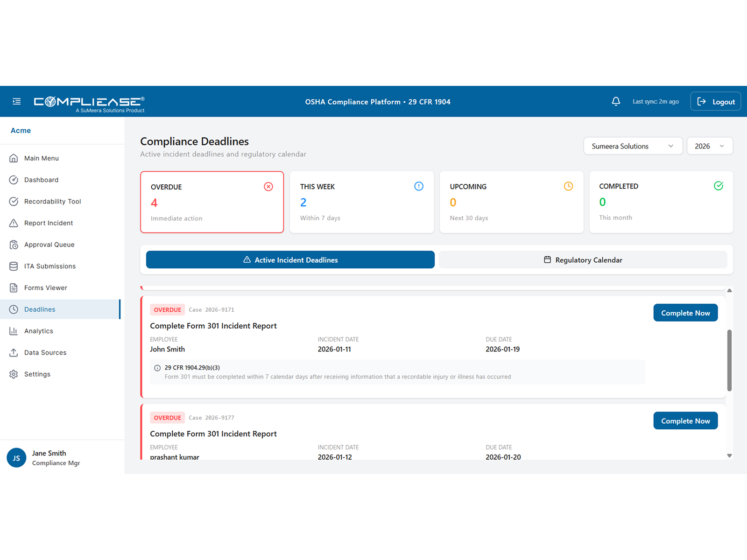Viewport: 747px width, 560px height.
Task: Switch to the Regulatory Calendar tab
Action: point(583,259)
